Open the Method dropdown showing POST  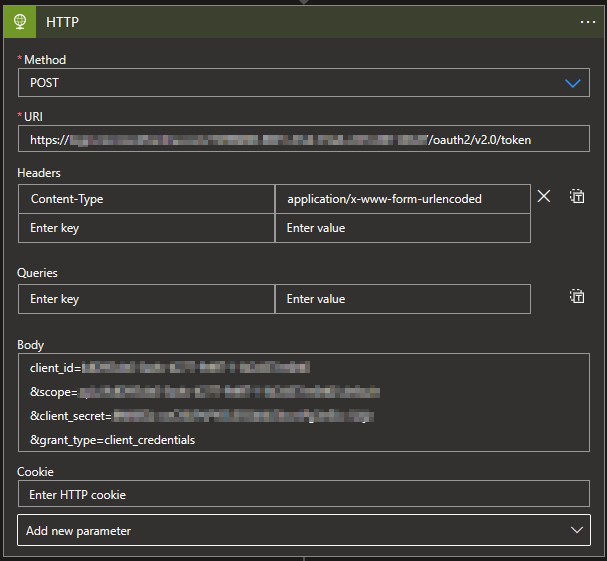(x=304, y=82)
